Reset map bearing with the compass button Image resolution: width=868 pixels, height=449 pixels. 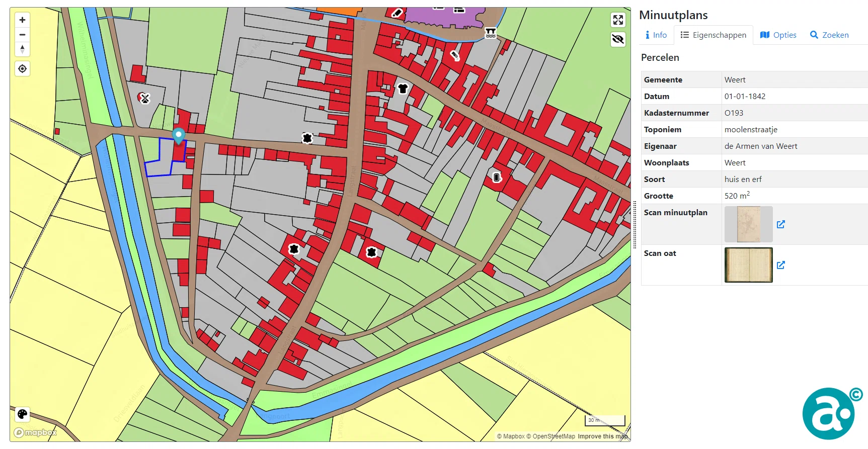tap(22, 49)
